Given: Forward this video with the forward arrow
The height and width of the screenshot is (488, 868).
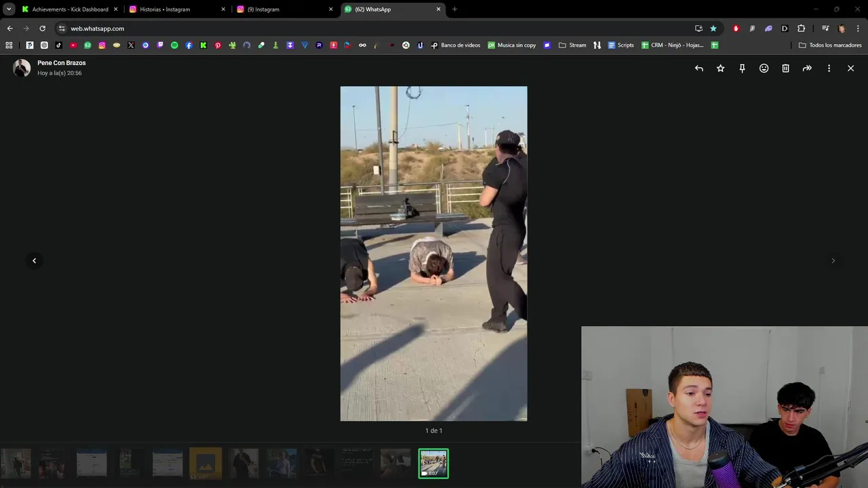Looking at the screenshot, I should (808, 68).
